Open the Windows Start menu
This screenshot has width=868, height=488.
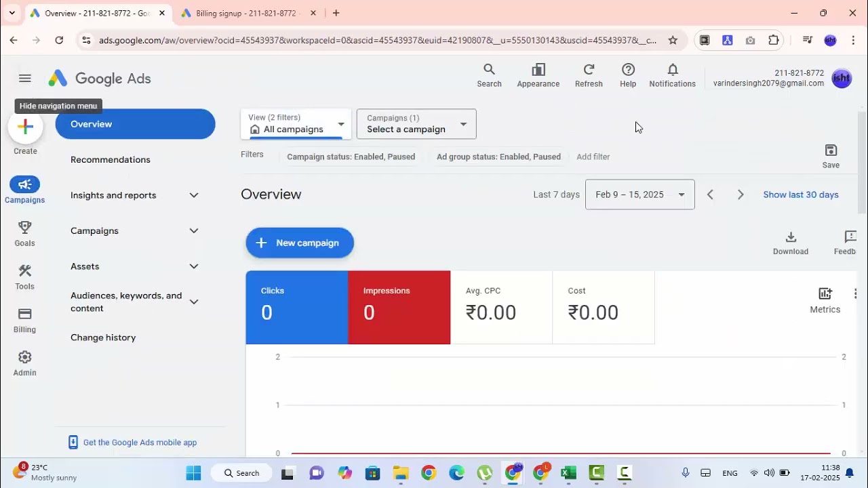click(193, 473)
